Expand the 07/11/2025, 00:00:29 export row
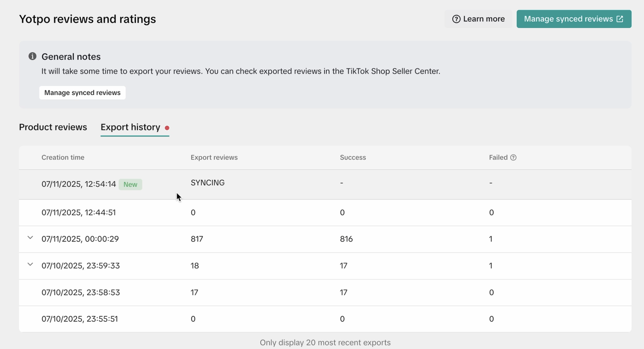 pos(30,238)
